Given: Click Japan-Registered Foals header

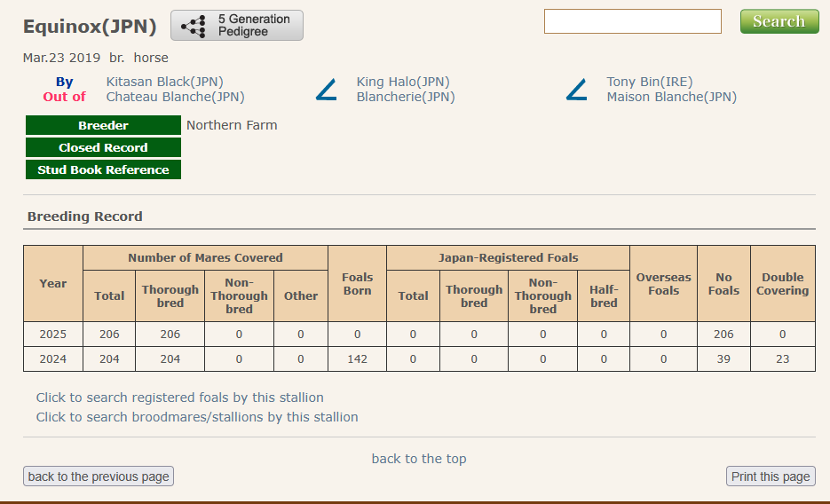Looking at the screenshot, I should pos(508,258).
